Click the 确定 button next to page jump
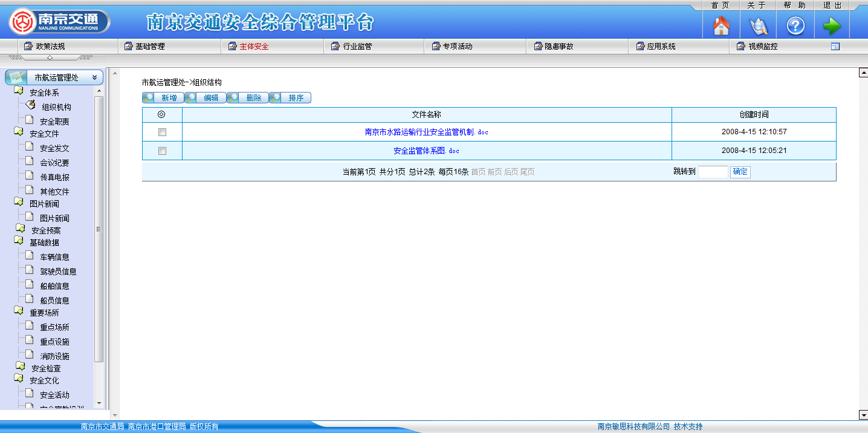The width and height of the screenshot is (868, 433). pos(740,172)
